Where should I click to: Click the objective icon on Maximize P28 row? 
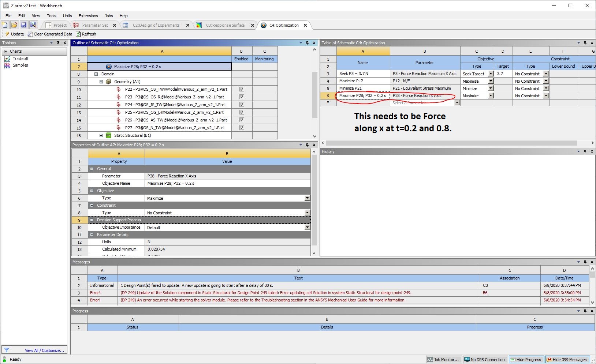(x=109, y=67)
